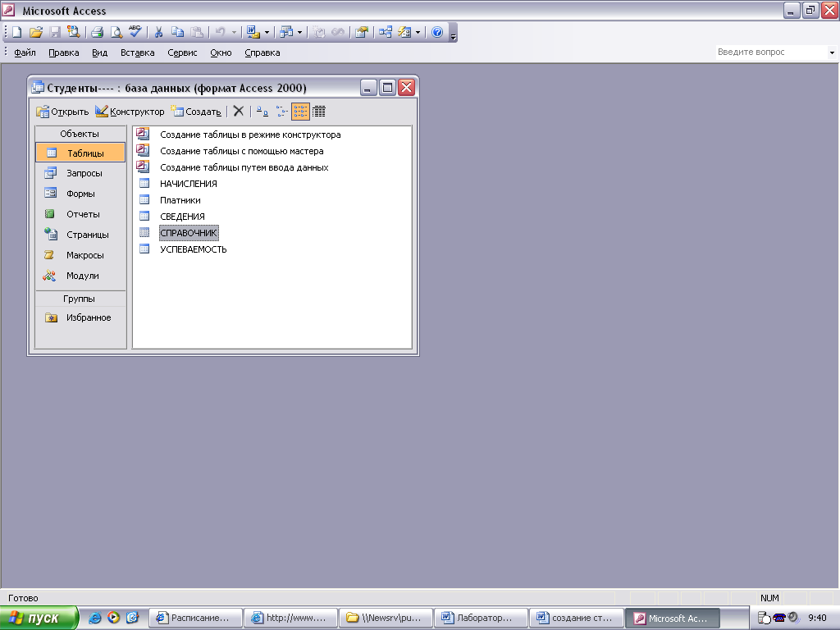Delete selected object with X icon
This screenshot has width=840, height=630.
[x=239, y=112]
